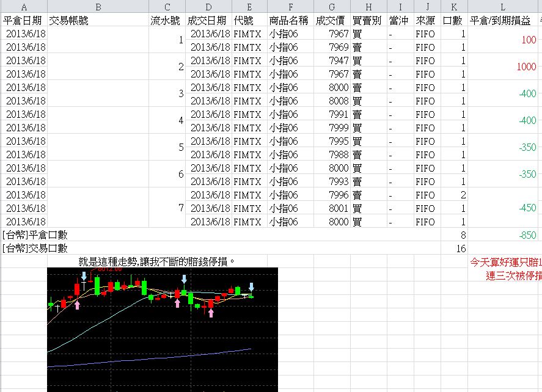Viewport: 542px width, 392px height.
Task: Click the 代號 header cell
Action: (249, 20)
